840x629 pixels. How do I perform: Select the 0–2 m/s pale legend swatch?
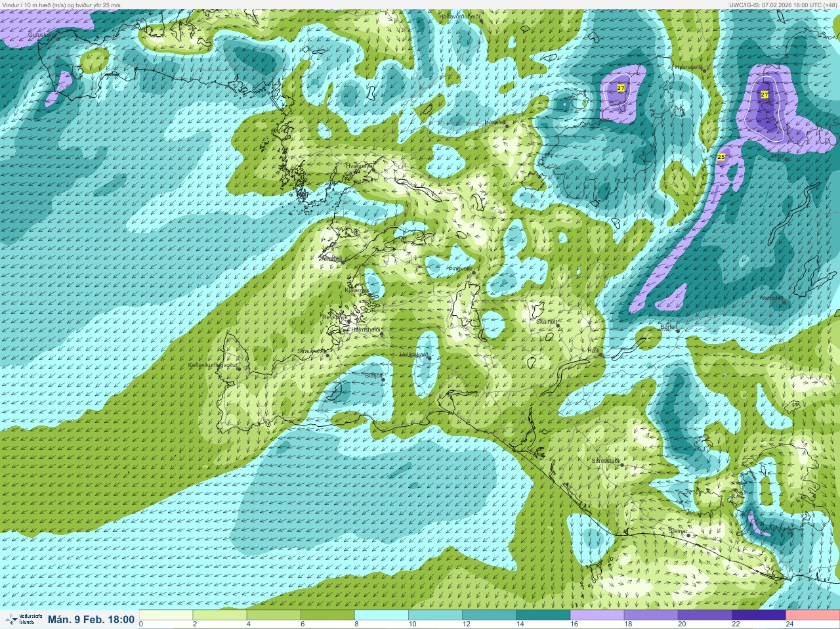(166, 615)
